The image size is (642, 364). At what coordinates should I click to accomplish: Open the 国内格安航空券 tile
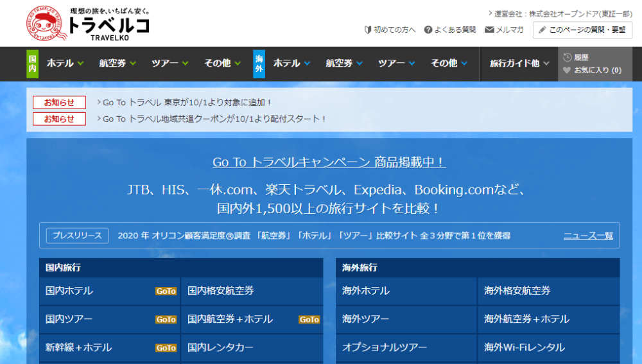tap(252, 291)
